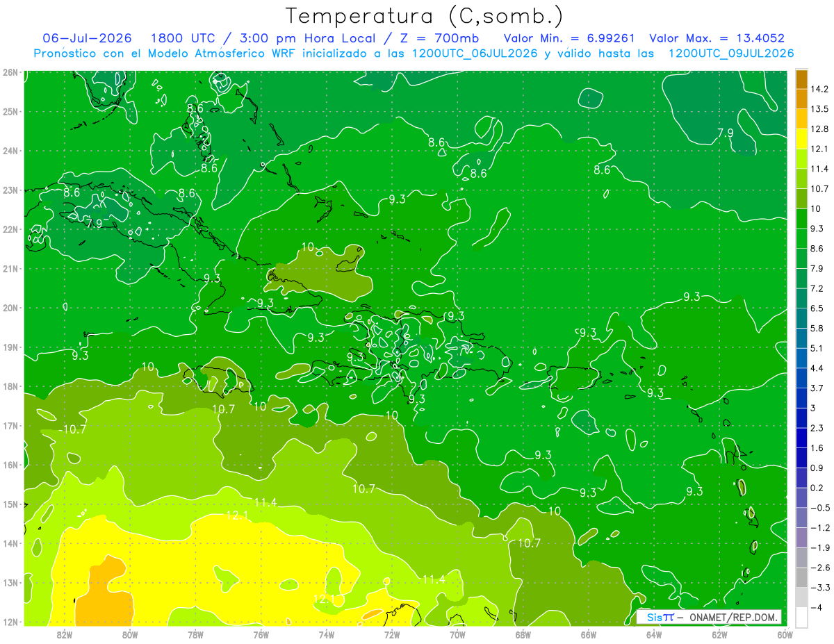Viewport: 834px width, 644px height.
Task: Click the '66W' longitude axis label
Action: click(x=588, y=634)
